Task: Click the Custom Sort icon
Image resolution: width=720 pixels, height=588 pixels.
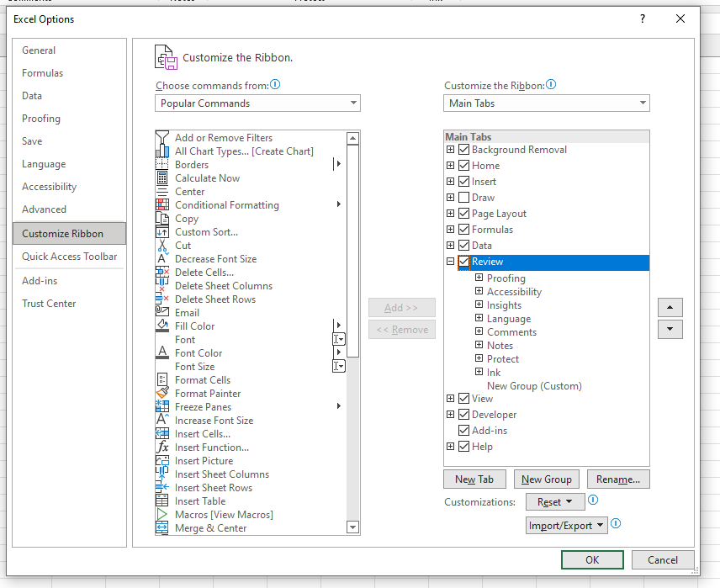Action: [162, 232]
